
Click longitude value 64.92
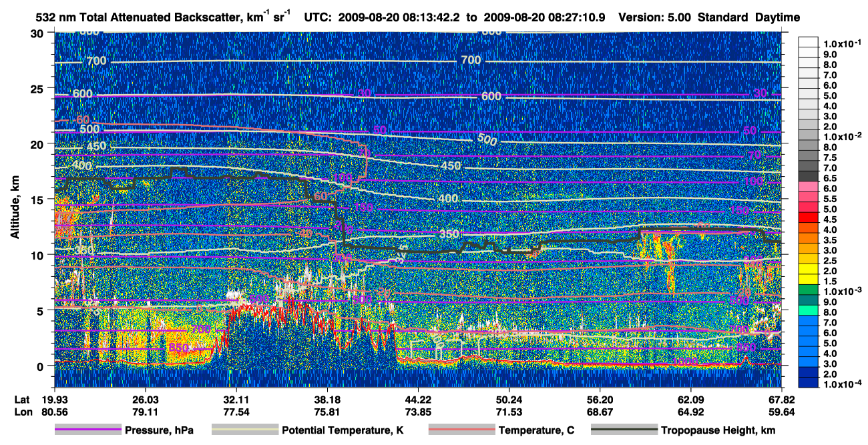tap(690, 412)
